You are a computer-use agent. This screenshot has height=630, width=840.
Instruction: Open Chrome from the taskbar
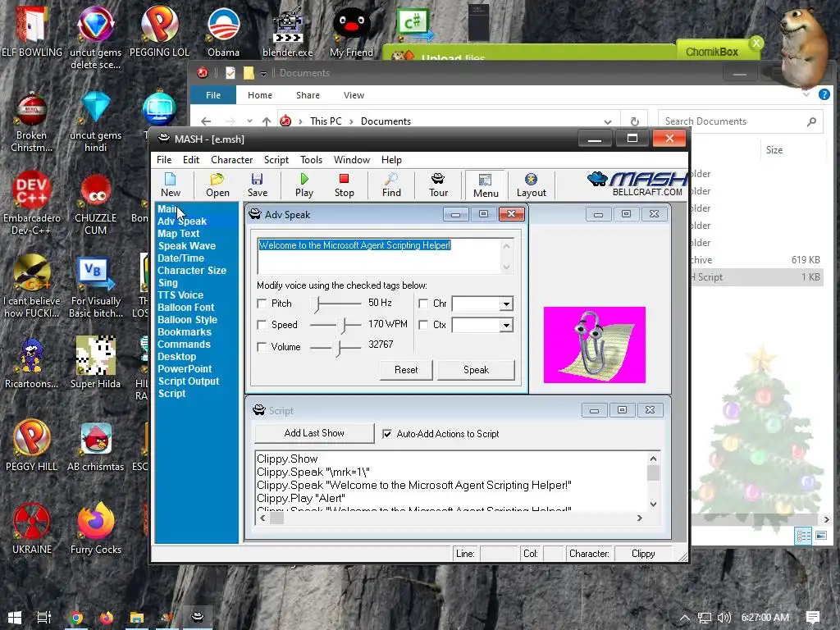pyautogui.click(x=76, y=618)
